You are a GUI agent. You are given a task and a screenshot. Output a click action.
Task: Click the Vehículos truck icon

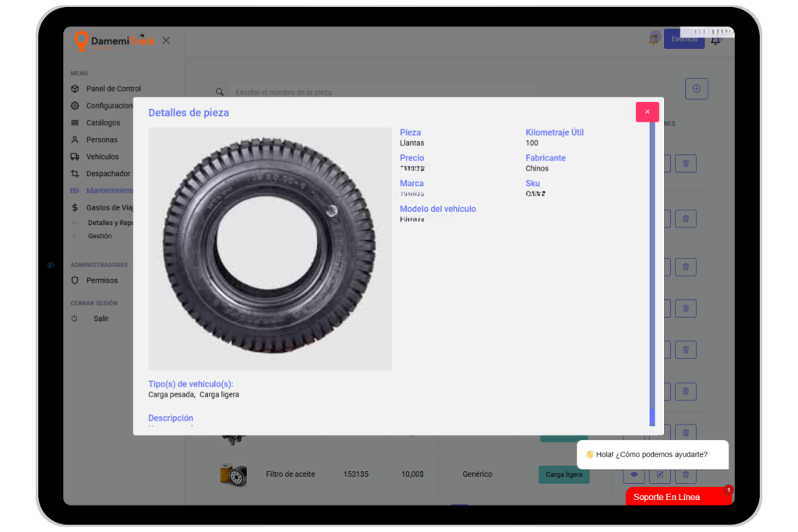click(75, 157)
